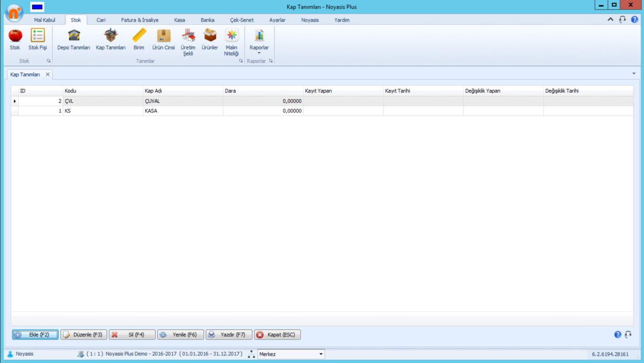Click the KS code cell
The height and width of the screenshot is (363, 644).
[x=103, y=111]
